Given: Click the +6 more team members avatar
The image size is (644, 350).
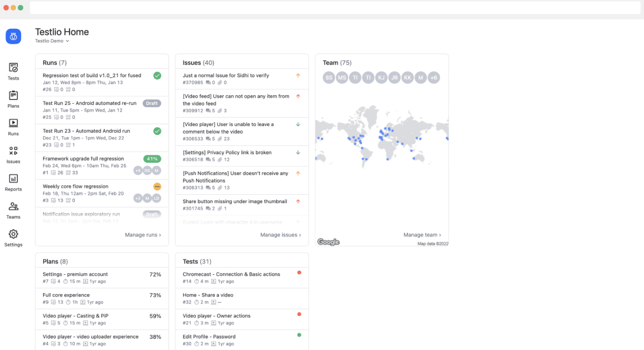Looking at the screenshot, I should (433, 77).
